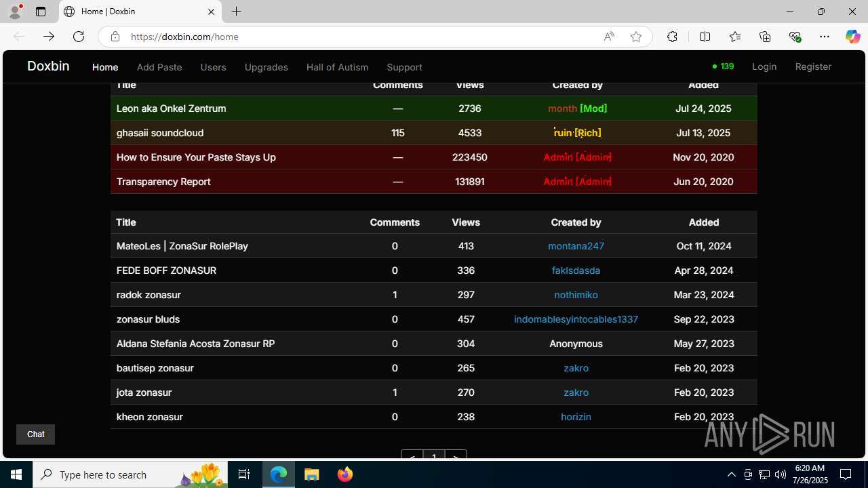Select the Home nav item

105,67
